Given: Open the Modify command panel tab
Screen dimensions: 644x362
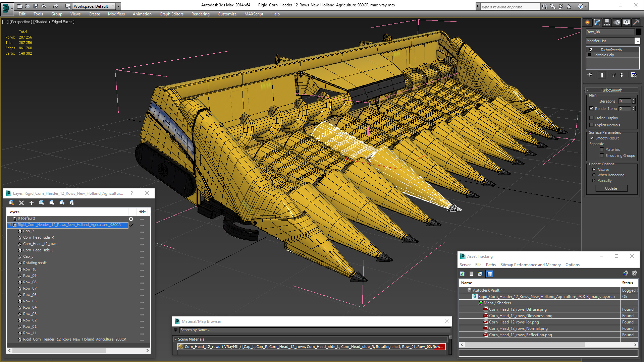Looking at the screenshot, I should (597, 22).
